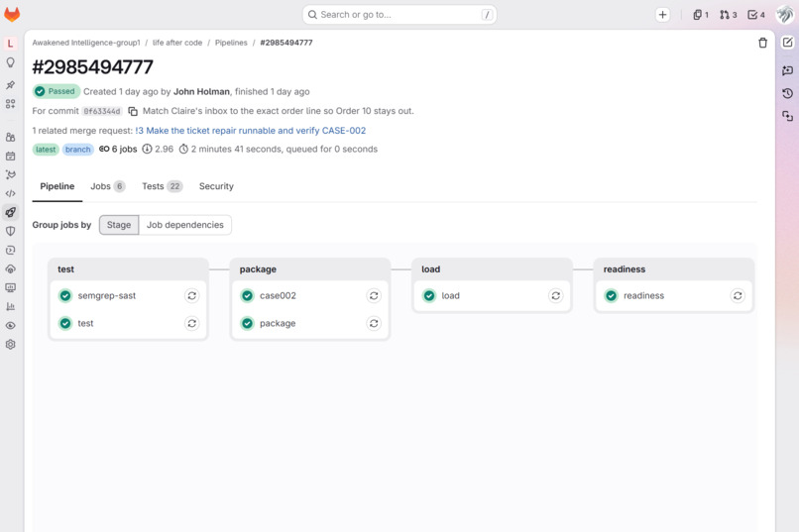Open history clock icon in right panel
The height and width of the screenshot is (532, 799).
click(x=787, y=93)
